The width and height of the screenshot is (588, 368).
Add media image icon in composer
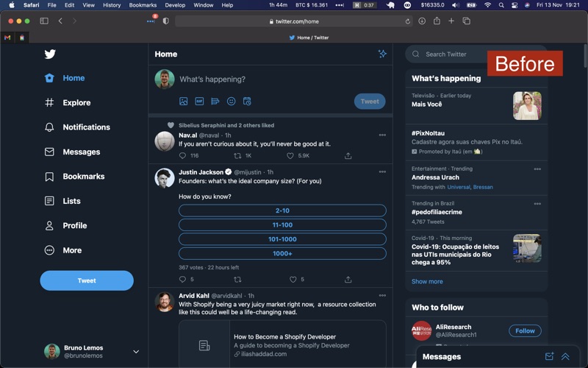(x=183, y=101)
